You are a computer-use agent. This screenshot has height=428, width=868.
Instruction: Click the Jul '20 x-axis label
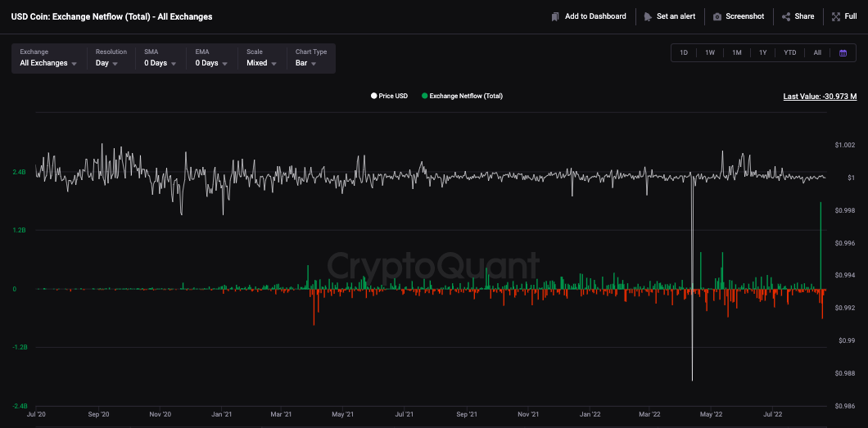36,413
